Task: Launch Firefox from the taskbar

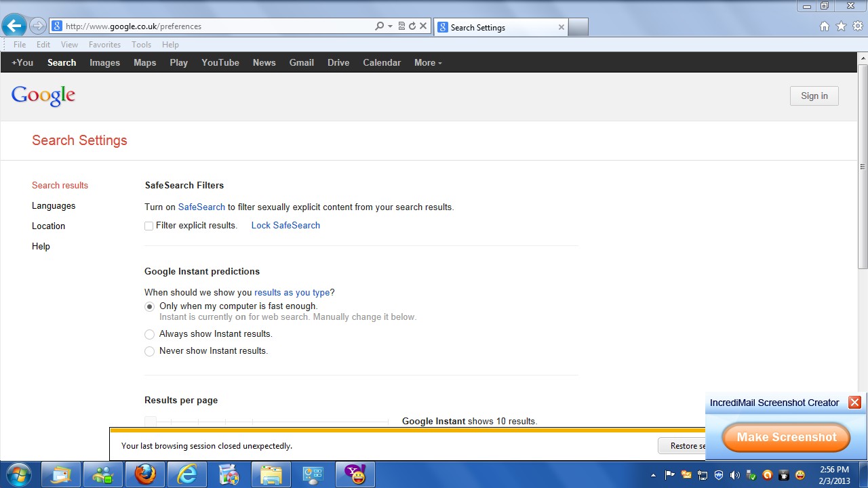Action: [x=145, y=474]
